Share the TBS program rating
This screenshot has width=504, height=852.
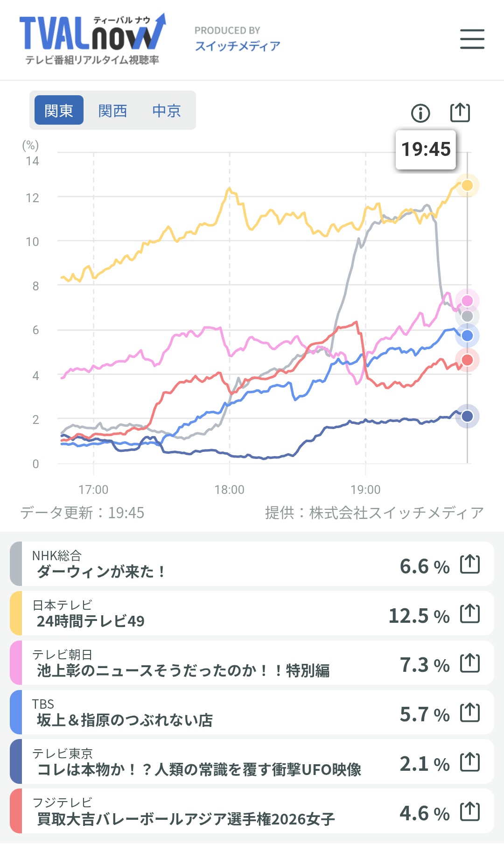pos(470,712)
